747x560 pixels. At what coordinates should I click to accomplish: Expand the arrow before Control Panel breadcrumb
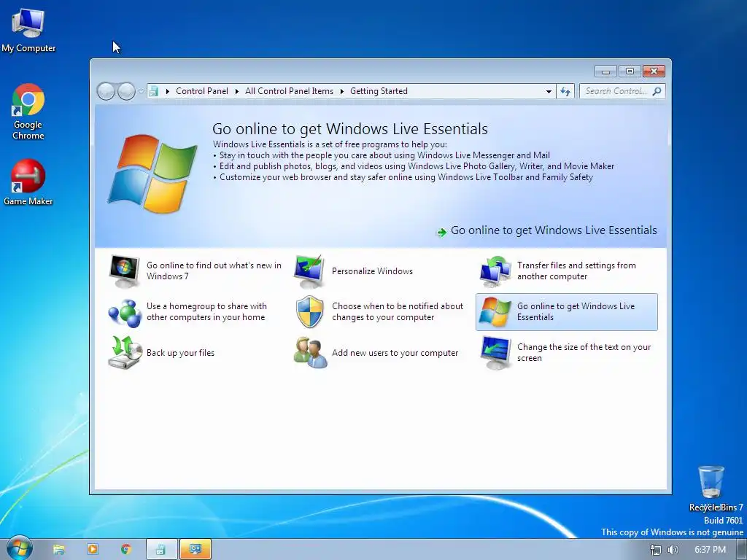point(167,91)
